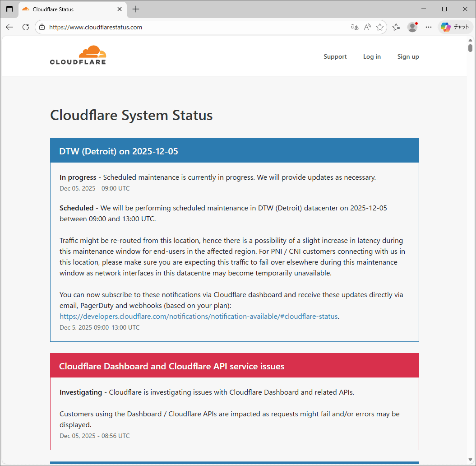Image resolution: width=476 pixels, height=466 pixels.
Task: Open the browser profile avatar
Action: click(412, 27)
